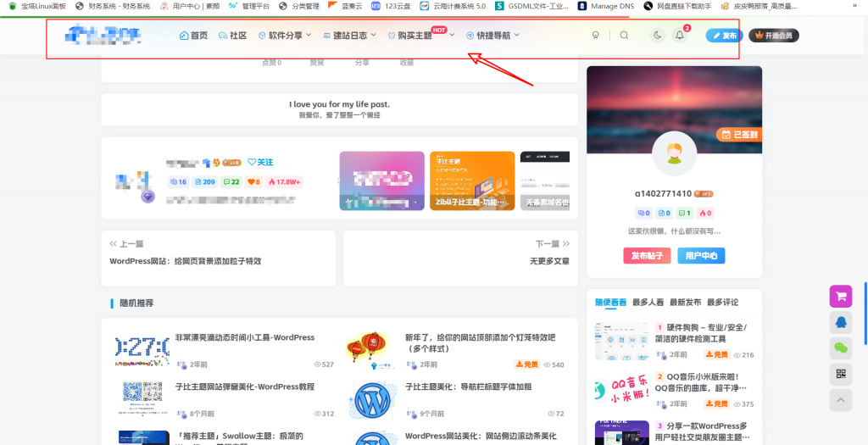Click the 随机推荐 section heading
Viewport: 868px width, 445px height.
pos(136,303)
